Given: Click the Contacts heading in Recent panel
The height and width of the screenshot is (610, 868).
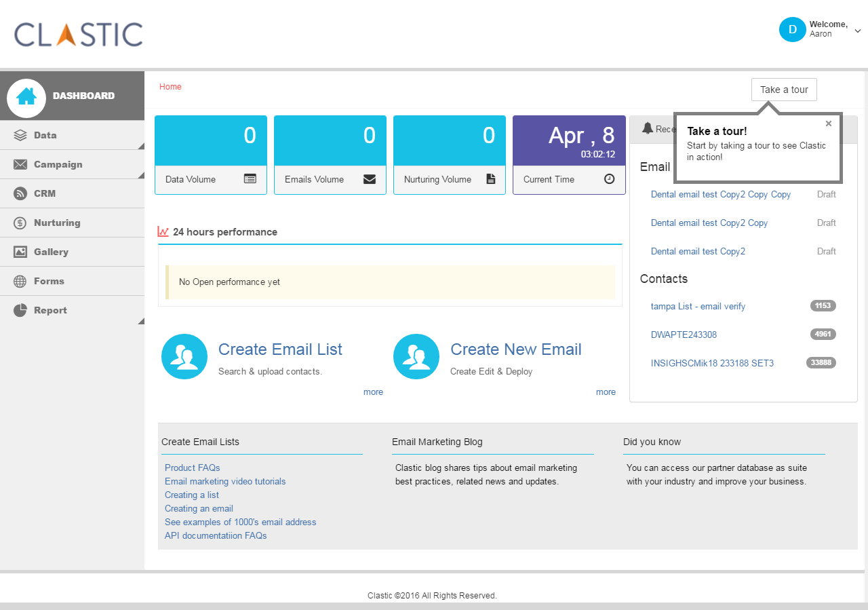Looking at the screenshot, I should coord(664,279).
